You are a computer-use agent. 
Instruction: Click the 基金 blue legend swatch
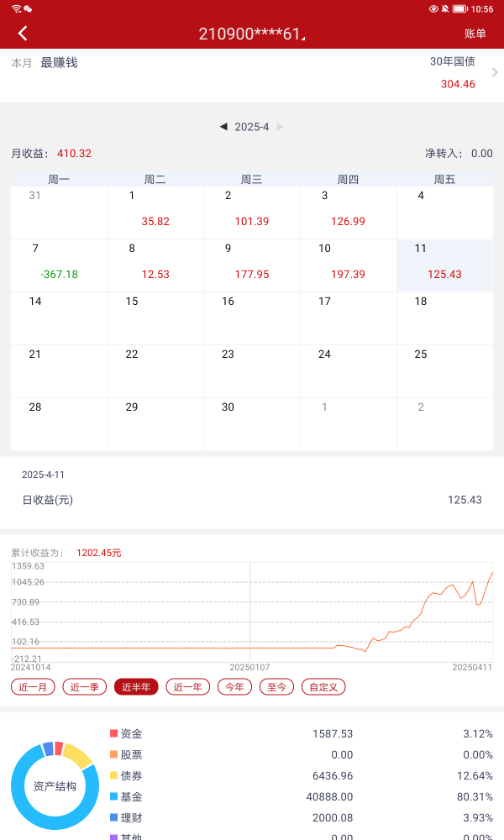(114, 796)
